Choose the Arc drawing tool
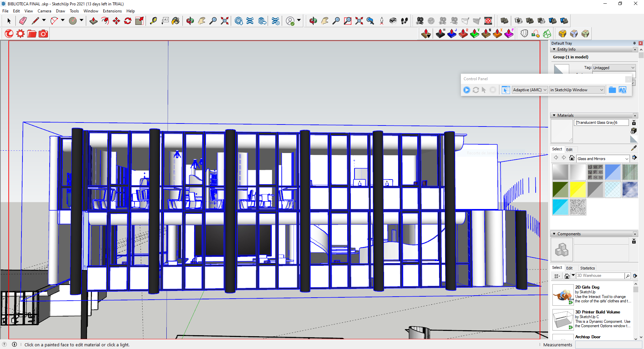The width and height of the screenshot is (644, 349). pyautogui.click(x=54, y=21)
